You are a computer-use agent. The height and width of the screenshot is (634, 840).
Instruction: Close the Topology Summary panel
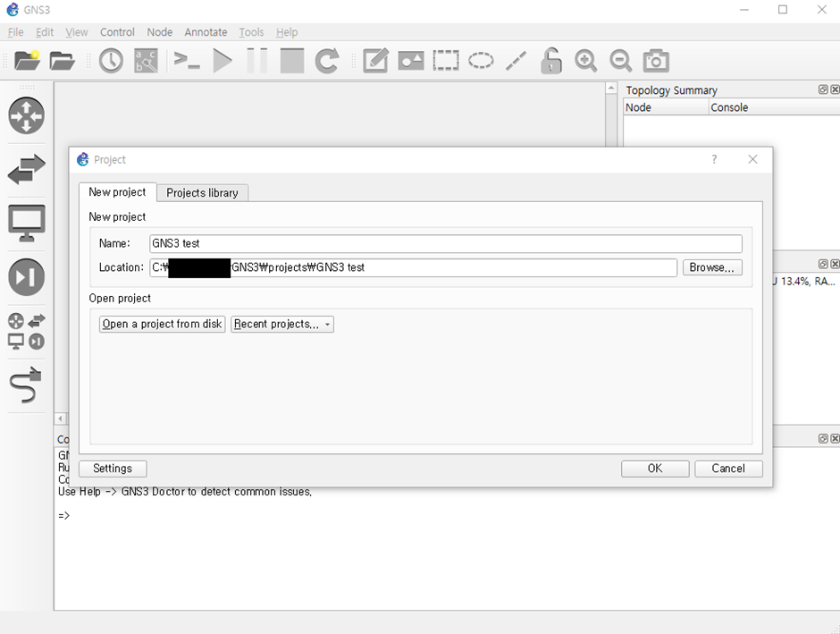point(835,89)
